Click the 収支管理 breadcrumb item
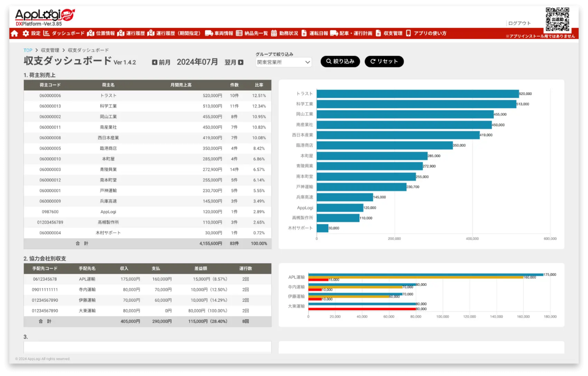 click(x=50, y=50)
